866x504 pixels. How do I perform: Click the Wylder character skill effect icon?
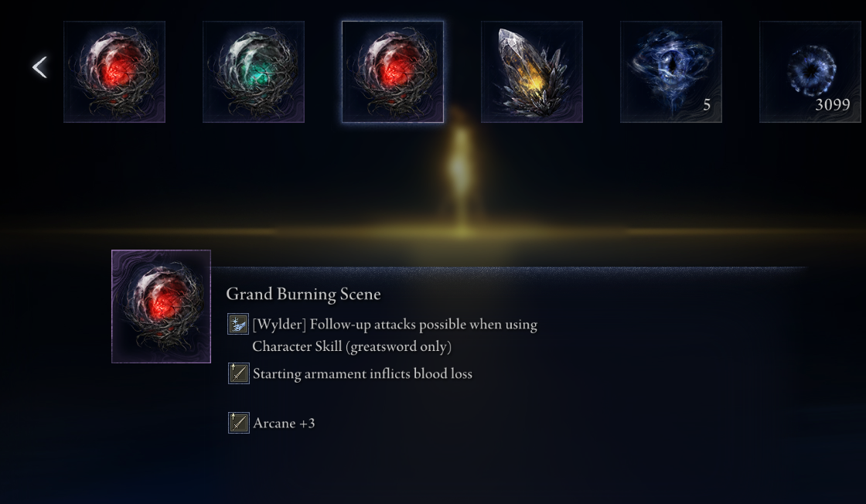point(239,324)
